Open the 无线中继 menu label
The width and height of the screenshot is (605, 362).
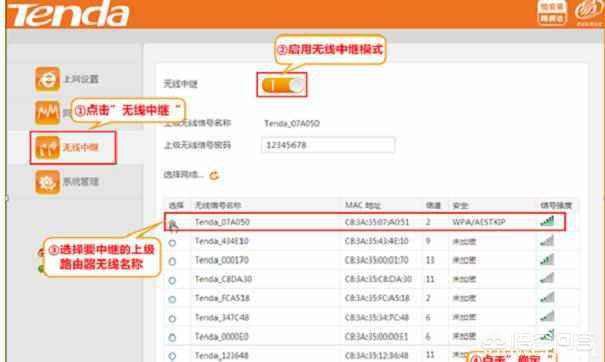(x=81, y=147)
